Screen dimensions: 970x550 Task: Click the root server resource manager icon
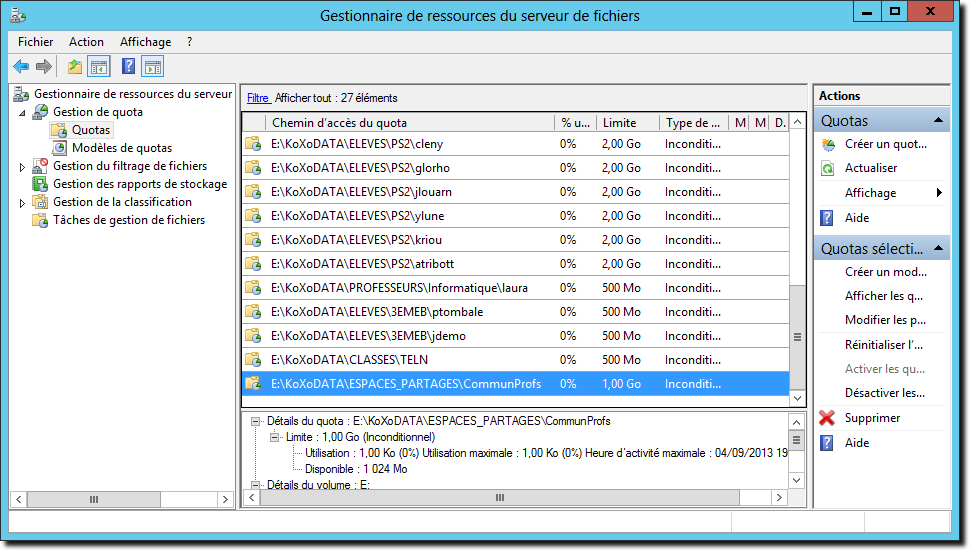click(21, 94)
